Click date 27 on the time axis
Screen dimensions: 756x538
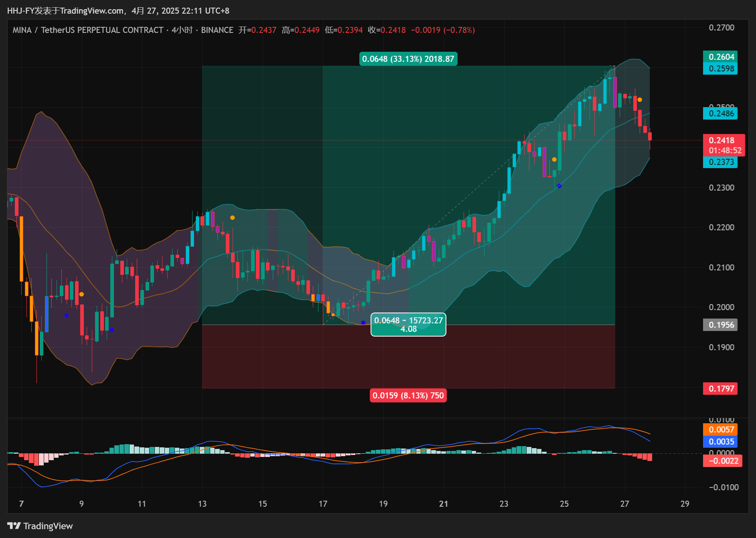tap(625, 504)
